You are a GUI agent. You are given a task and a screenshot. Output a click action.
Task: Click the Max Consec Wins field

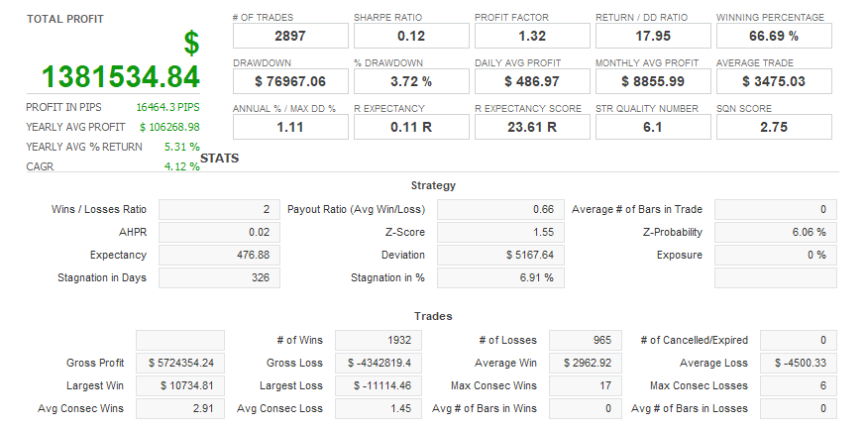point(585,385)
